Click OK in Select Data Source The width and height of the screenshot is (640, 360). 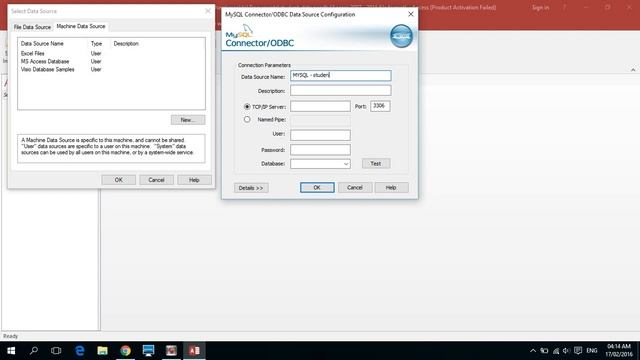tap(118, 180)
